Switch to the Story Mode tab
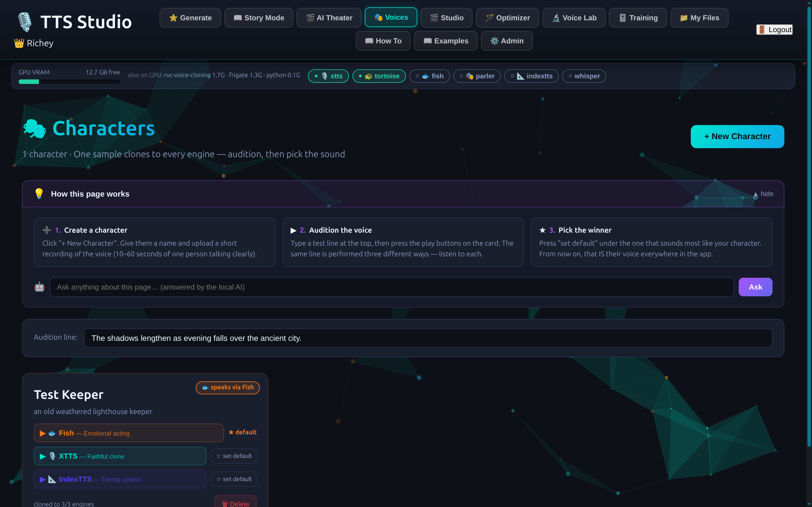Screen dimensions: 812x507 258,18
